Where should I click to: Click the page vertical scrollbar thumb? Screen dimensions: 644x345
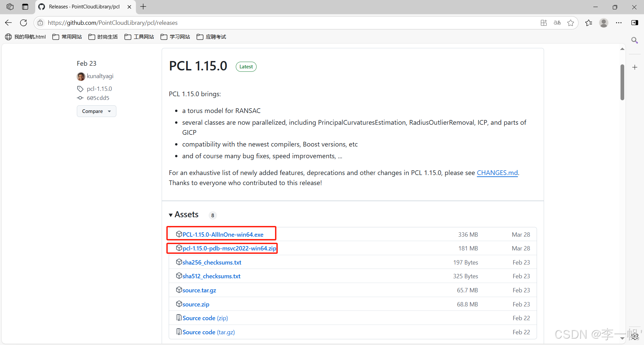pyautogui.click(x=622, y=82)
